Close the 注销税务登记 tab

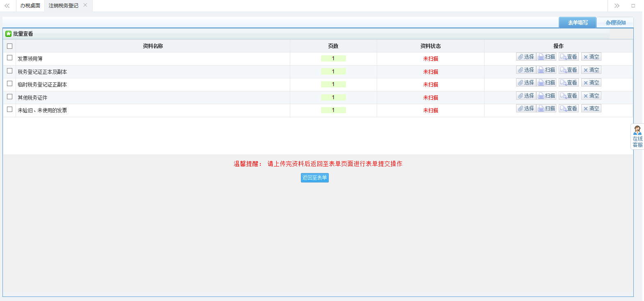85,5
